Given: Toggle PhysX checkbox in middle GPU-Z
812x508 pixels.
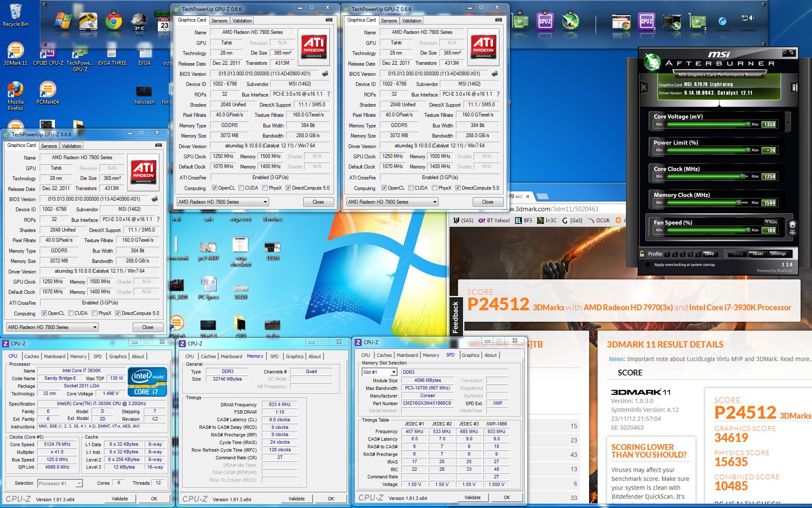Looking at the screenshot, I should point(265,188).
